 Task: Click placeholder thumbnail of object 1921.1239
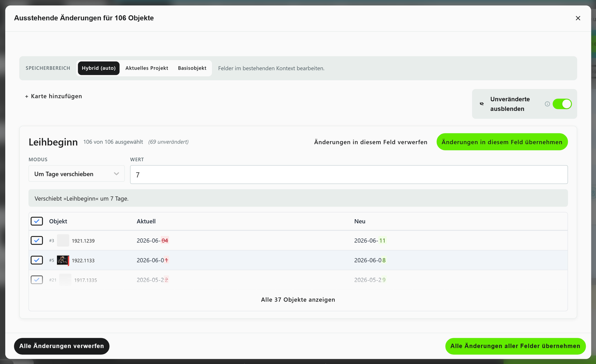[x=63, y=240]
